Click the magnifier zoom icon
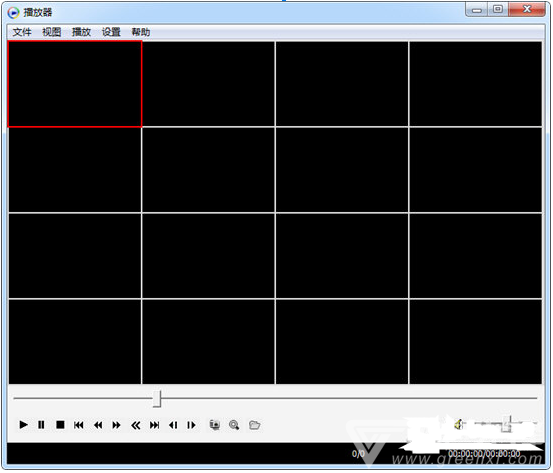Image resolution: width=553 pixels, height=473 pixels. [234, 425]
